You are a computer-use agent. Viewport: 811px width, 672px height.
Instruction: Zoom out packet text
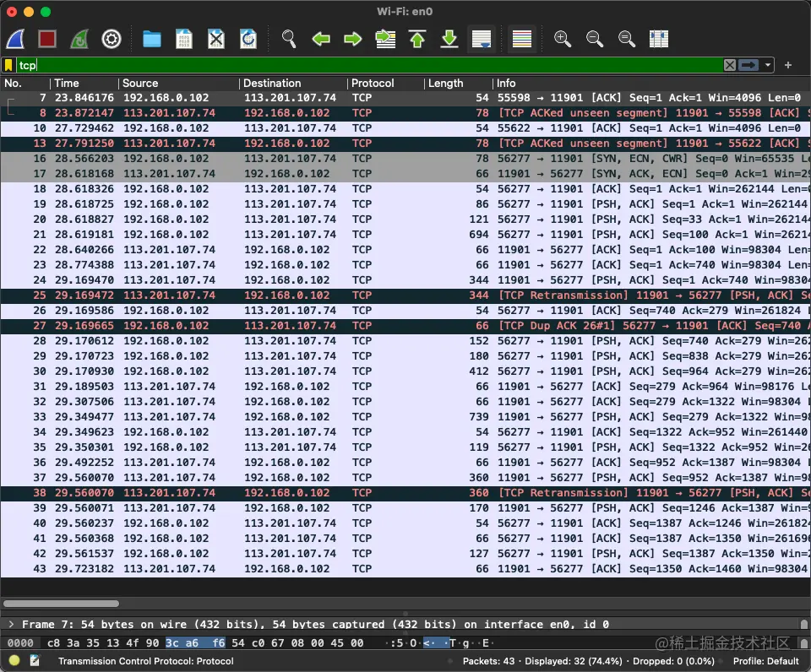point(594,39)
